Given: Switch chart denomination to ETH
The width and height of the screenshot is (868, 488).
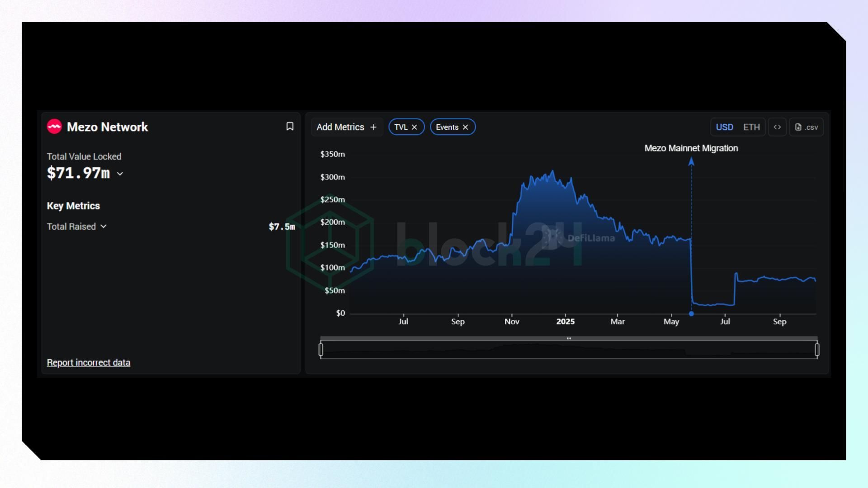Looking at the screenshot, I should (751, 127).
